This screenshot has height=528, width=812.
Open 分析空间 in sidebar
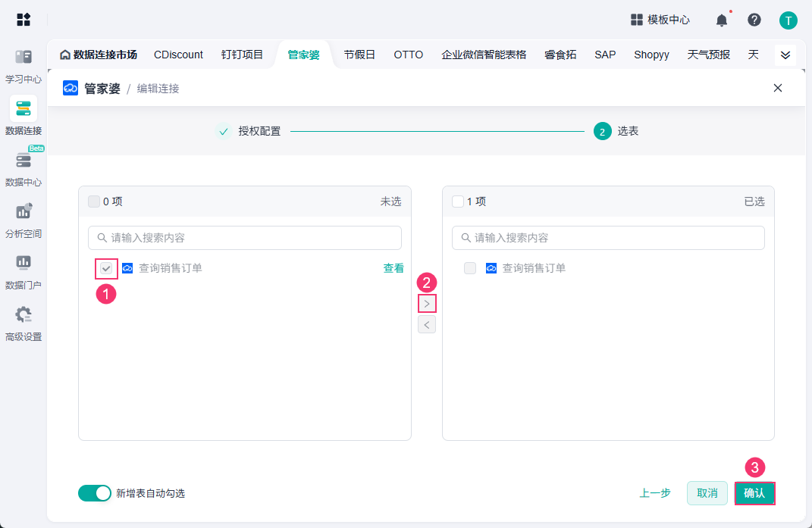(24, 220)
